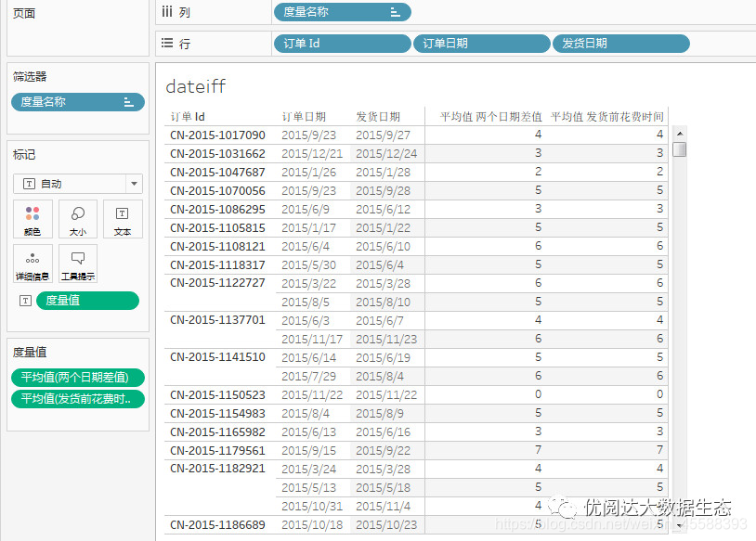The height and width of the screenshot is (541, 756).
Task: Select order CN-2015-1179561
Action: coord(217,450)
